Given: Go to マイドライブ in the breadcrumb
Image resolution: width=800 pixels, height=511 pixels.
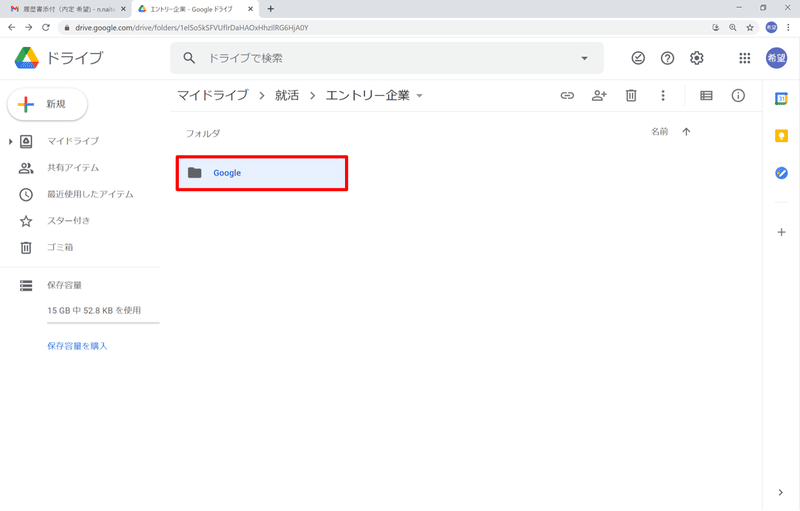Looking at the screenshot, I should click(x=213, y=95).
